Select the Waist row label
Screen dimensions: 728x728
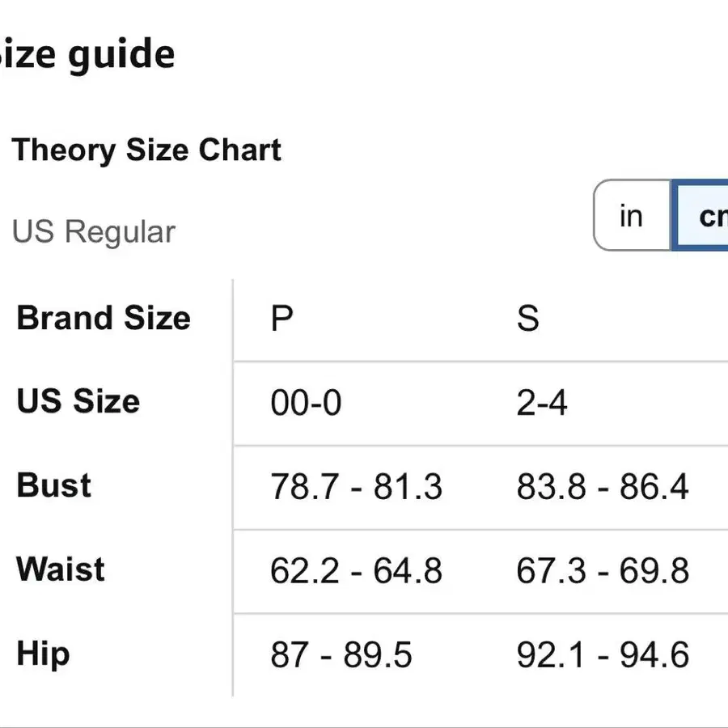(61, 569)
